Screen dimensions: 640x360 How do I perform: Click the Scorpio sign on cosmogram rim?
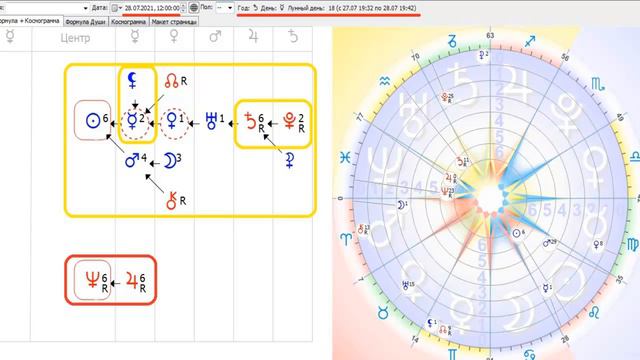[598, 84]
